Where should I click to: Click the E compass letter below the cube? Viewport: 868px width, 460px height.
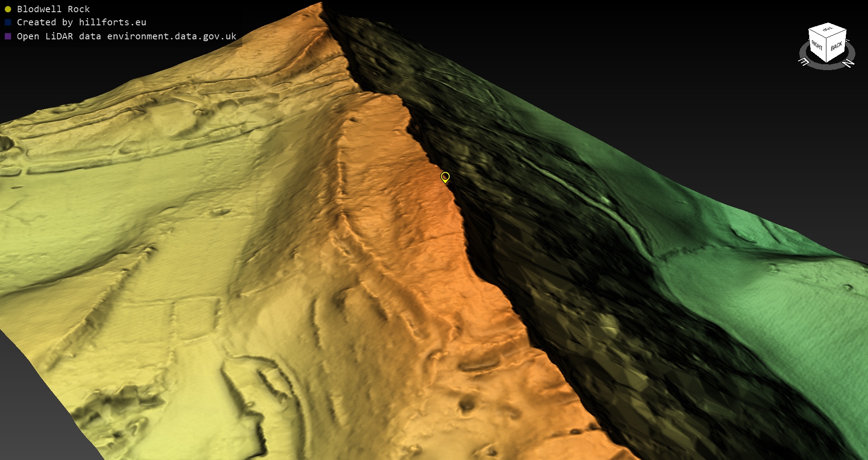[x=804, y=62]
